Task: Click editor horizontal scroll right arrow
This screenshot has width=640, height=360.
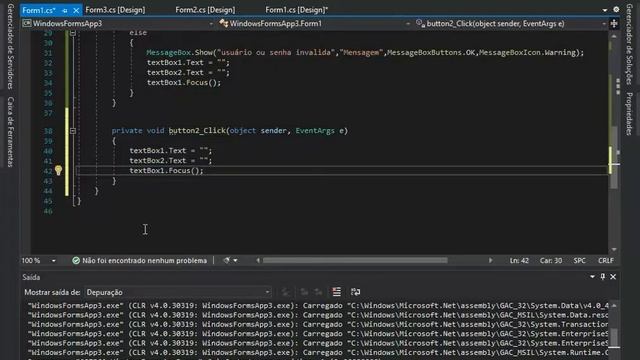Action: point(491,260)
